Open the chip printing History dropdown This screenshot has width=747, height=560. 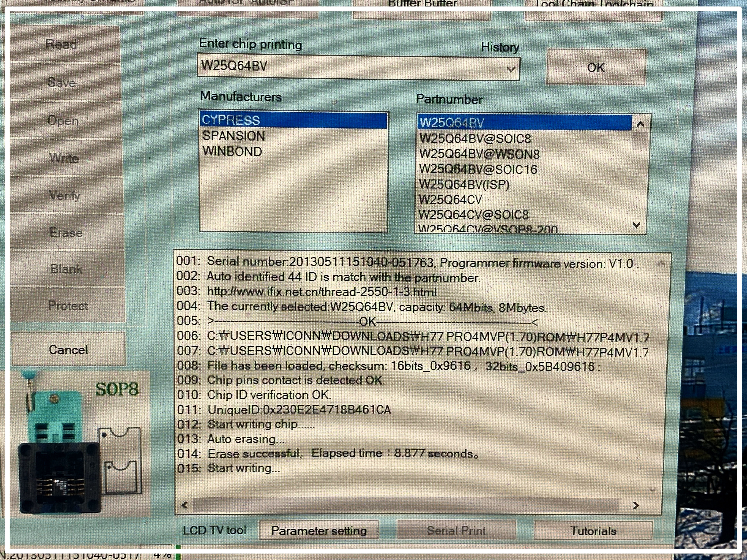coord(511,69)
